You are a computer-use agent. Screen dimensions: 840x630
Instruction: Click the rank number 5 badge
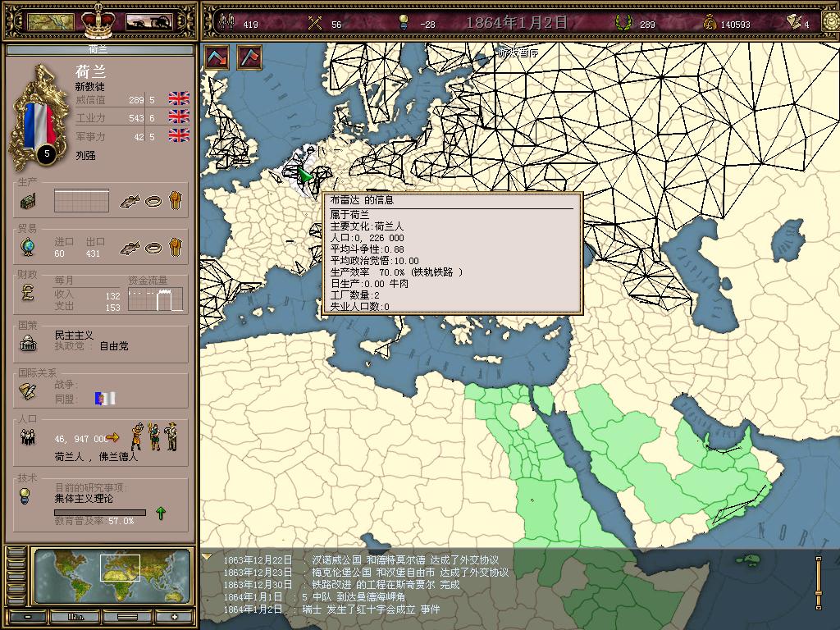(47, 153)
